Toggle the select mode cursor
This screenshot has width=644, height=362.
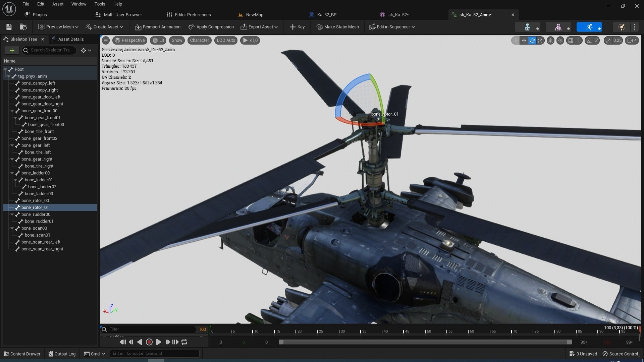pyautogui.click(x=516, y=41)
